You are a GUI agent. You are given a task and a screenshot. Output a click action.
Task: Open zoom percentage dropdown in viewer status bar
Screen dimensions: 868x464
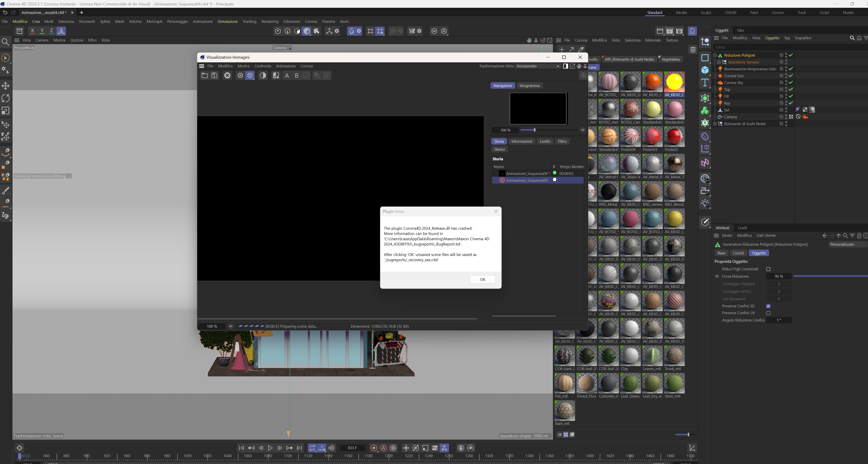click(231, 326)
